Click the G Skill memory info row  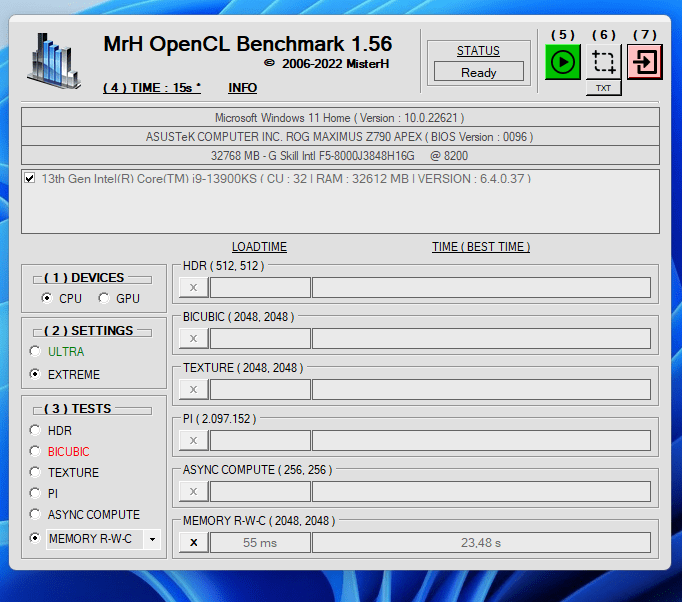tap(340, 156)
